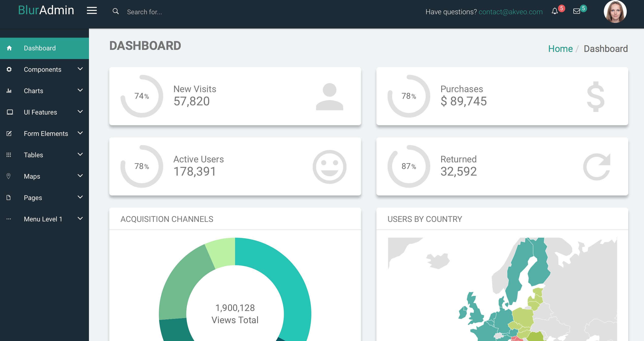This screenshot has width=644, height=341.
Task: Open the notifications bell icon
Action: click(x=555, y=11)
